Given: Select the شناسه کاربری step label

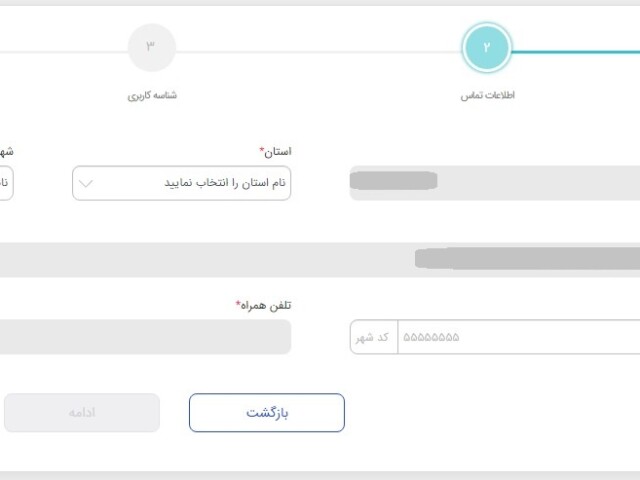Looking at the screenshot, I should point(151,96).
